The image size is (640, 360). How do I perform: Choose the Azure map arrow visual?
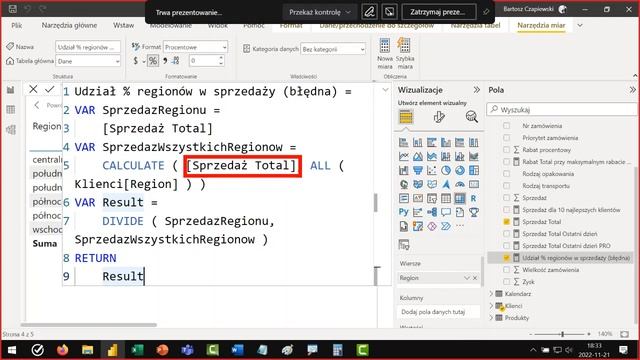[x=446, y=184]
